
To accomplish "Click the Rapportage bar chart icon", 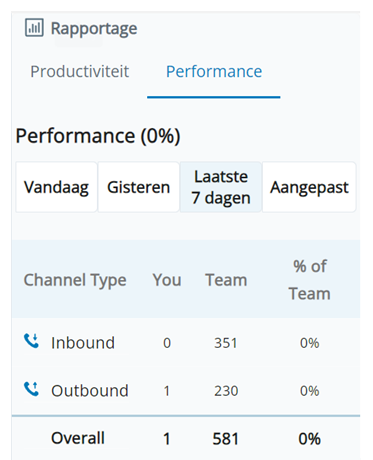I will tap(34, 27).
